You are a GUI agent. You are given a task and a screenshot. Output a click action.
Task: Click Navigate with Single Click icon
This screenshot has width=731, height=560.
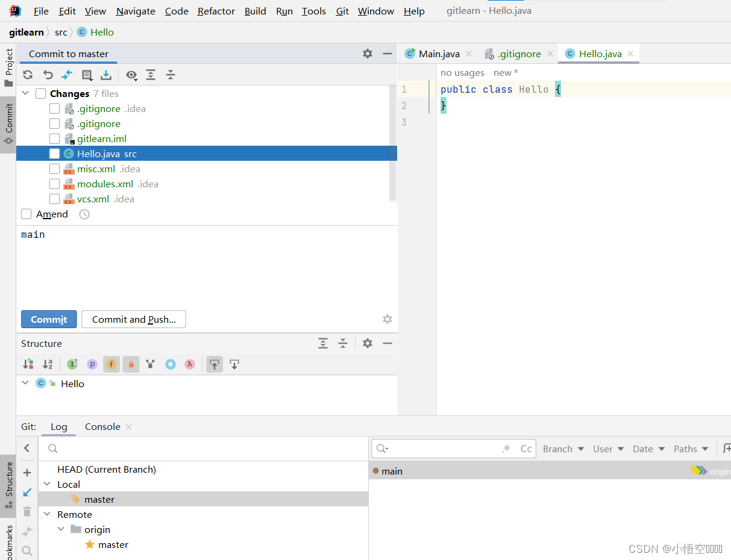[234, 364]
